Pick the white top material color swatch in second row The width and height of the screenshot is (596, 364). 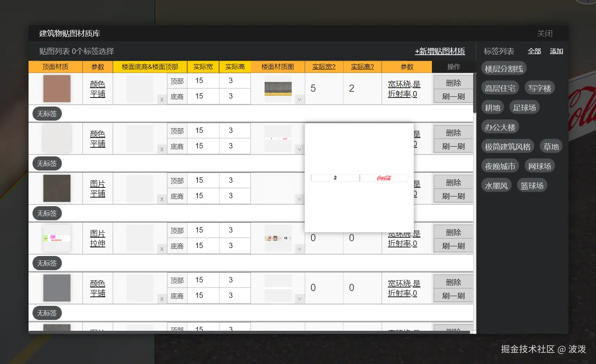57,139
